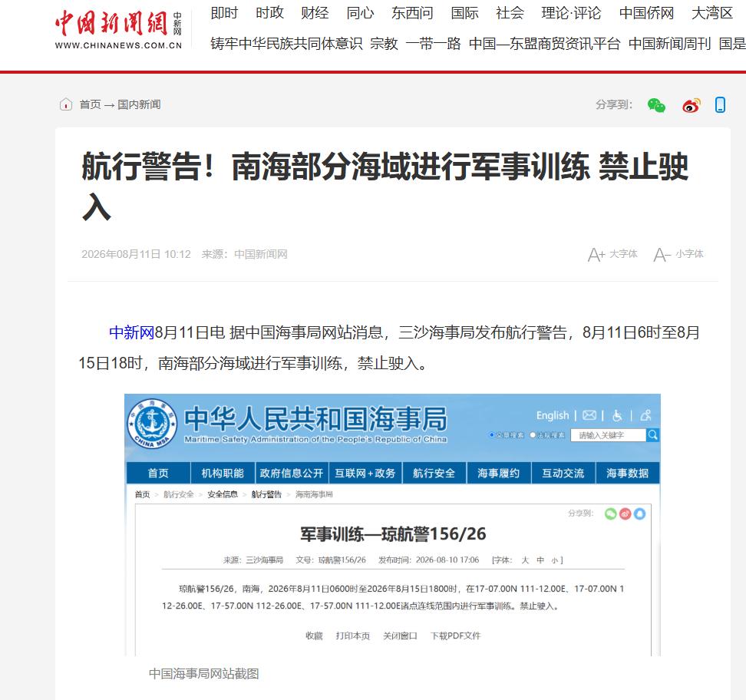Share article to Weibo
This screenshot has height=700, width=746.
692,104
